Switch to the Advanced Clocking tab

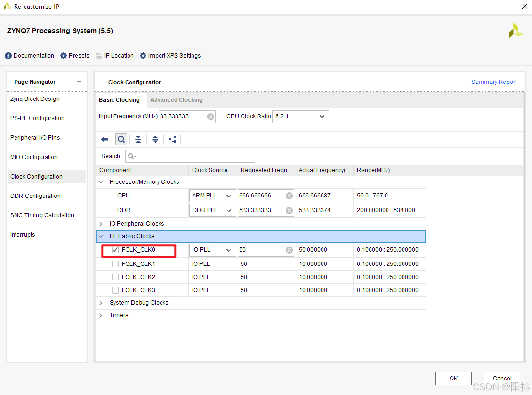click(x=177, y=100)
